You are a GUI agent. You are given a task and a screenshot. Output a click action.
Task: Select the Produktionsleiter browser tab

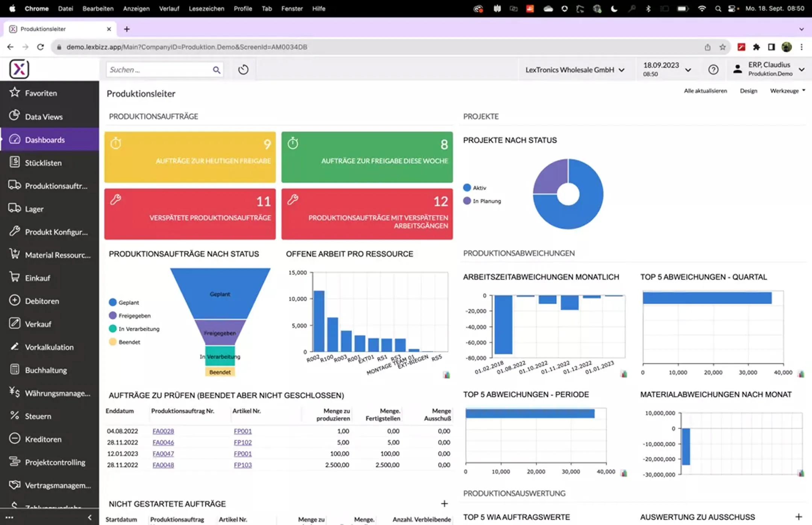(60, 29)
